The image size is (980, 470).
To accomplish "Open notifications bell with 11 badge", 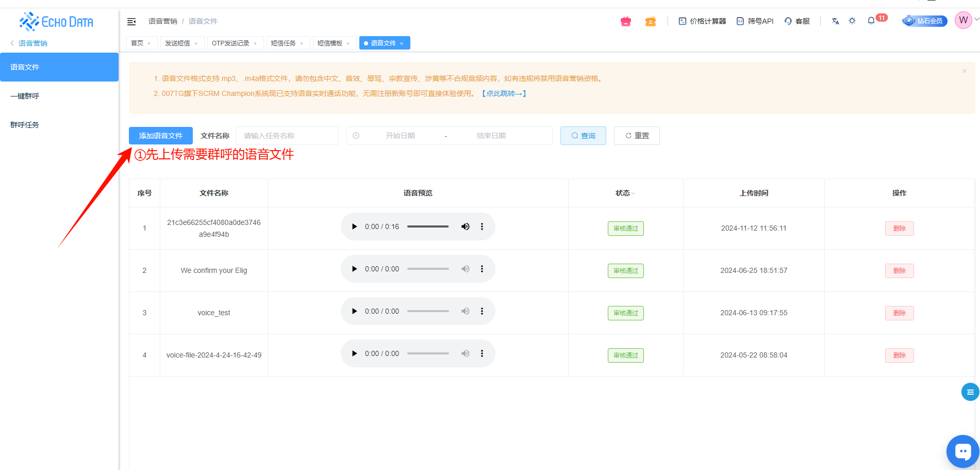I will pyautogui.click(x=871, y=21).
